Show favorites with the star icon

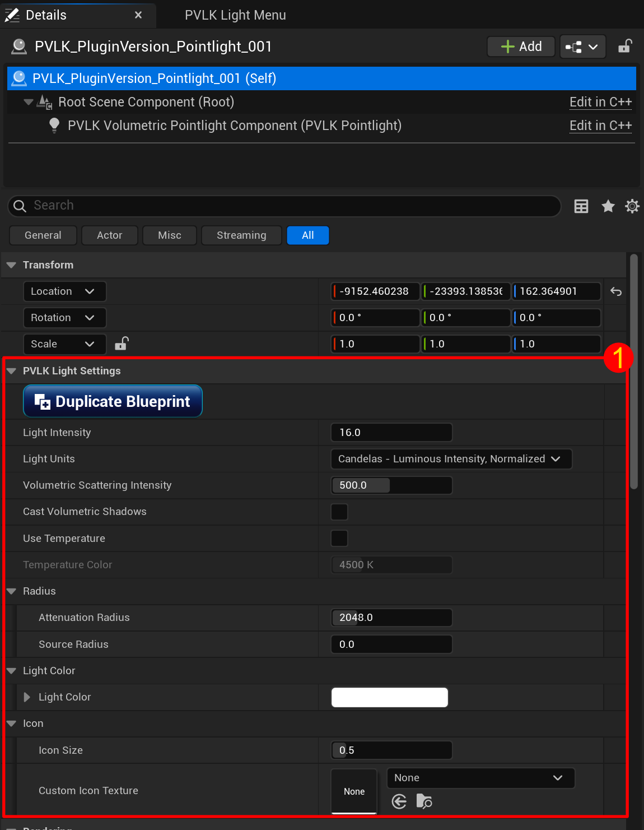coord(608,206)
